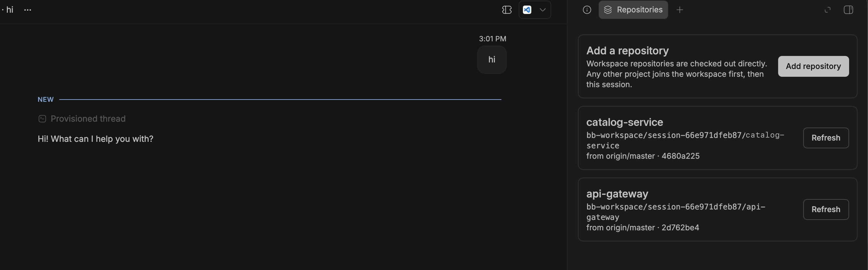Click the stacked layers icon in Repositories tab
The height and width of the screenshot is (270, 868).
[x=608, y=10]
